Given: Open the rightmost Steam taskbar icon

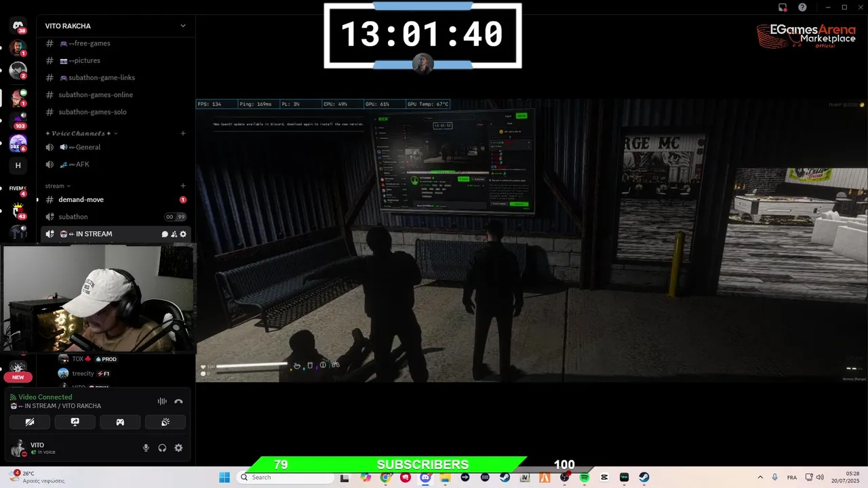Looking at the screenshot, I should click(644, 477).
